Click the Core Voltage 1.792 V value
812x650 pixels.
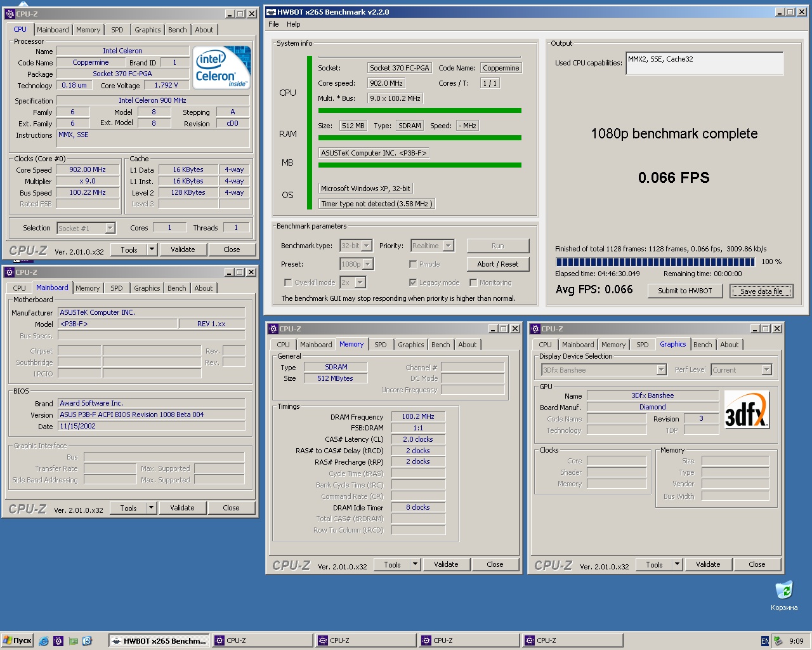pos(166,85)
